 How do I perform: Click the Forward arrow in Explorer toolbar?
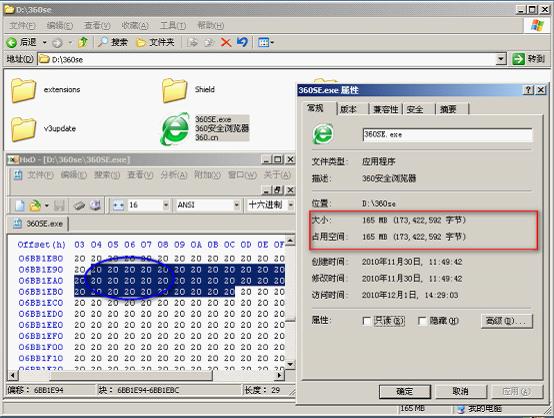click(x=57, y=43)
